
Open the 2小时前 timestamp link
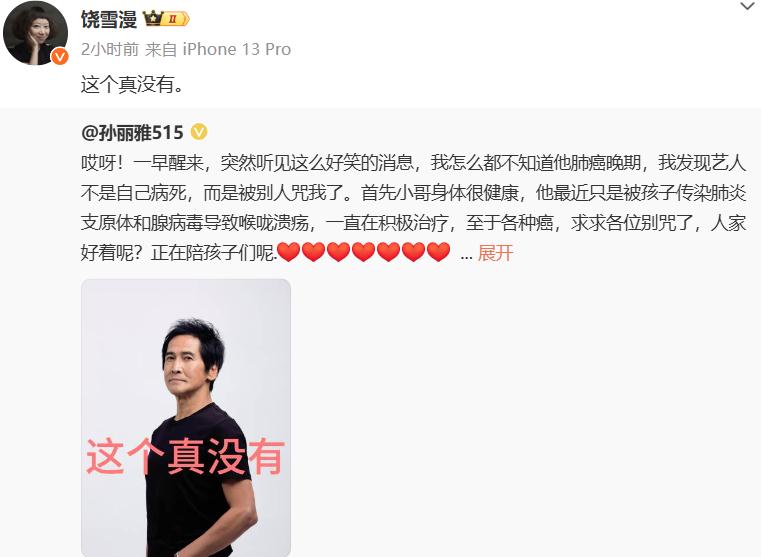click(110, 49)
